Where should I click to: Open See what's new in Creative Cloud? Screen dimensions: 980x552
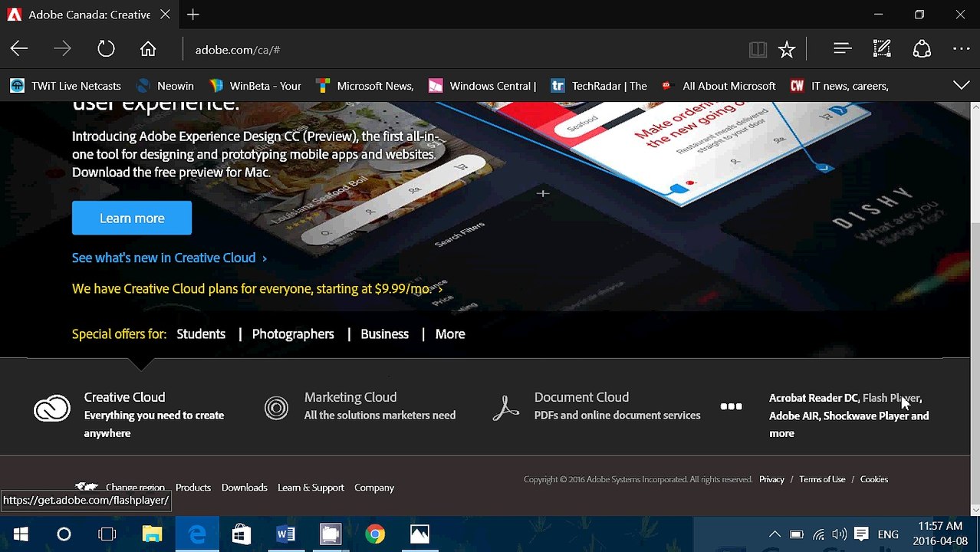pyautogui.click(x=169, y=258)
